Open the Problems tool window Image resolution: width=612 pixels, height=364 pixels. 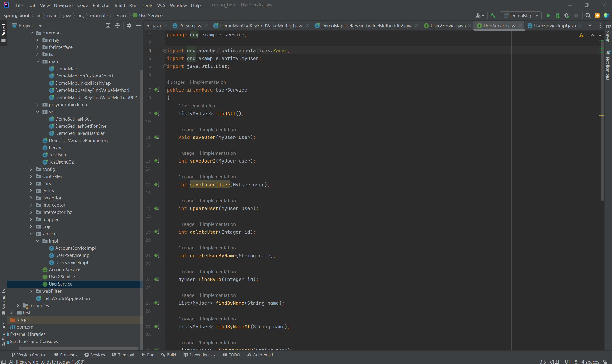tap(66, 355)
